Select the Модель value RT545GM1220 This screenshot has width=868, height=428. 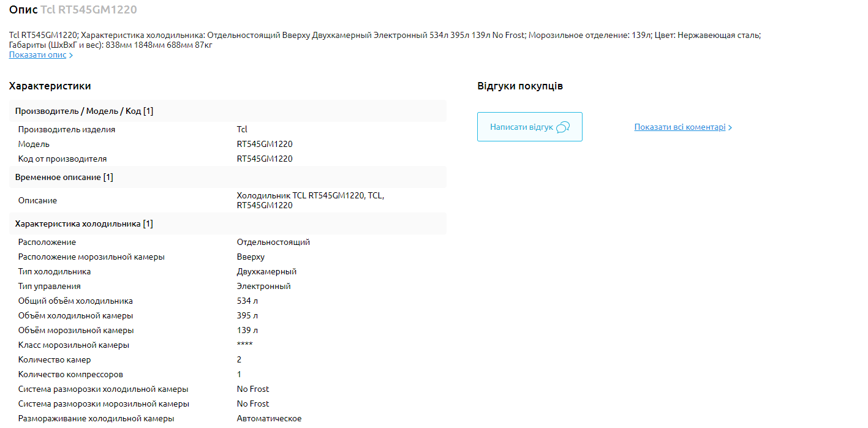tap(265, 144)
